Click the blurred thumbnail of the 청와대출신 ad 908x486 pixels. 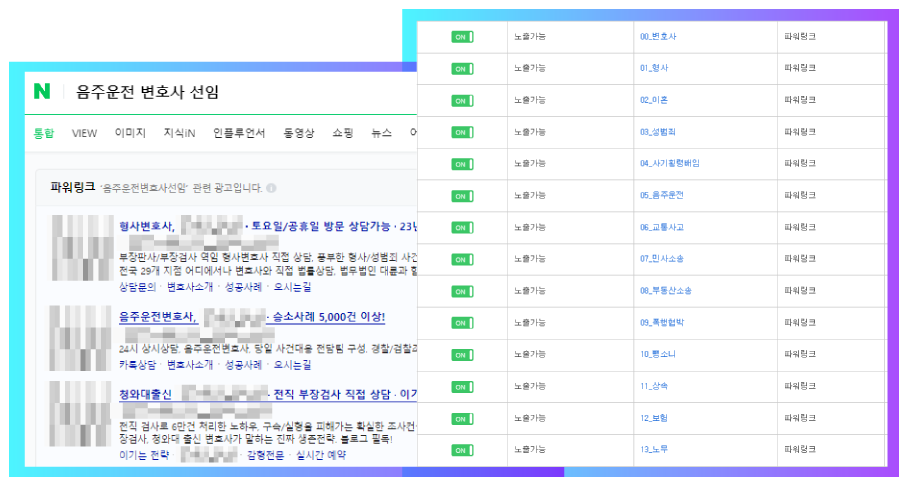[x=80, y=414]
